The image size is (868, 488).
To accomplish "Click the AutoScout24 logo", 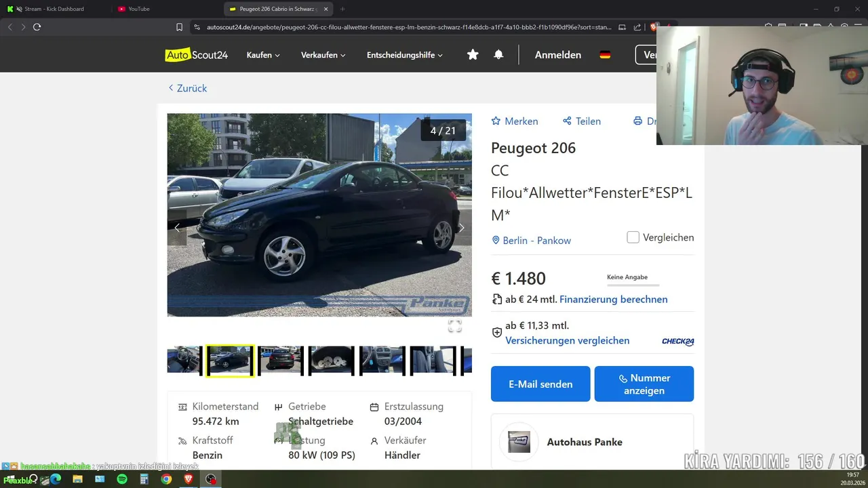I will pyautogui.click(x=197, y=55).
